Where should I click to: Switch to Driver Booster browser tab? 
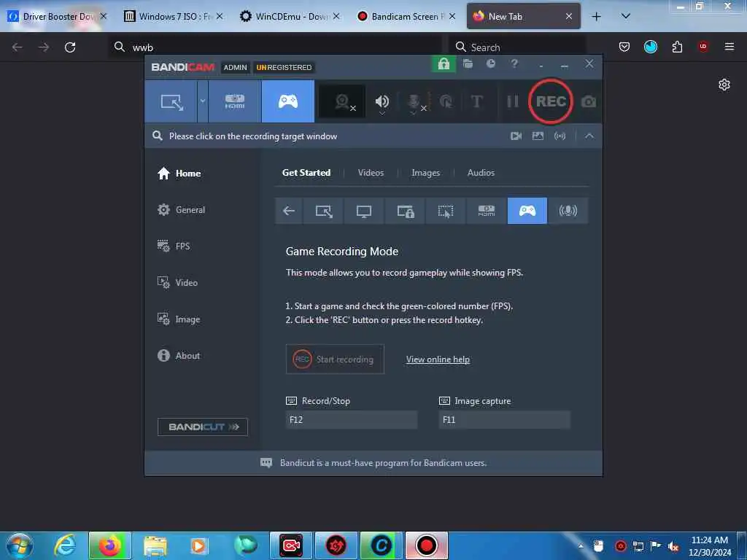57,16
